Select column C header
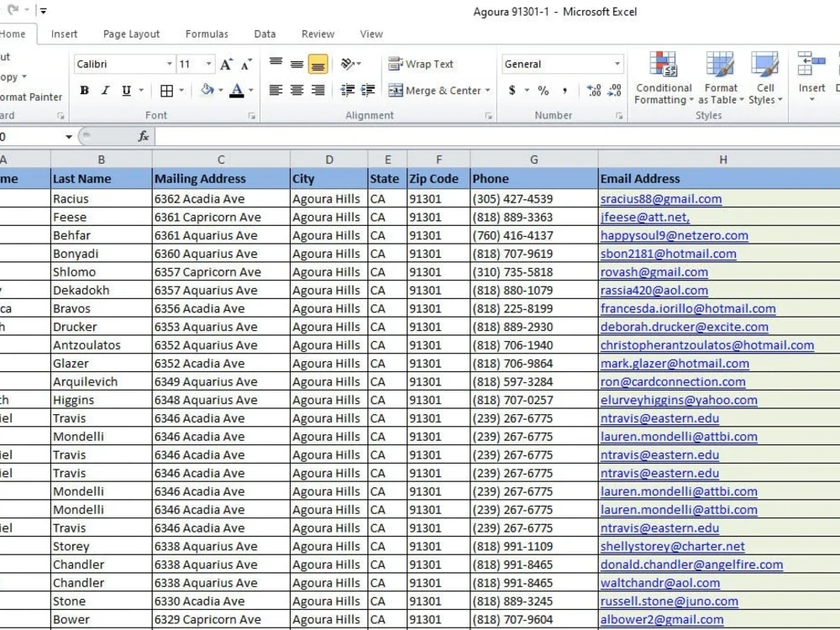The width and height of the screenshot is (840, 630). coord(221,160)
